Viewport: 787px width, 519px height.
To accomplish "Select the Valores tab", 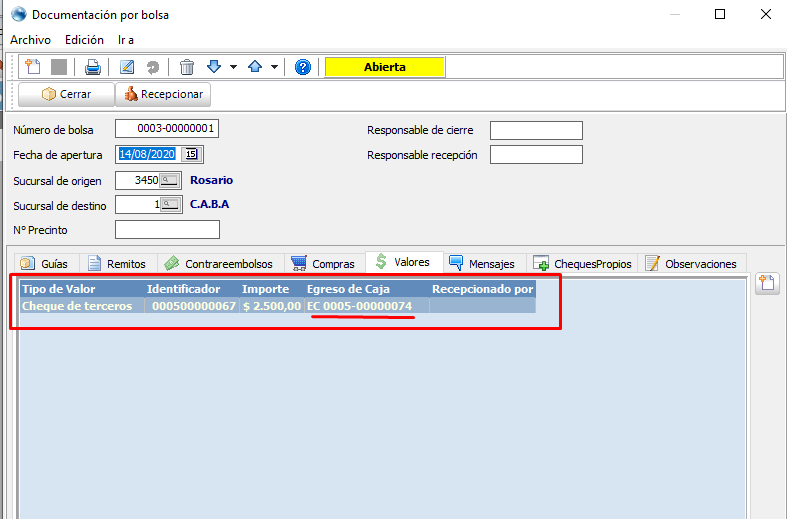I will click(x=404, y=262).
